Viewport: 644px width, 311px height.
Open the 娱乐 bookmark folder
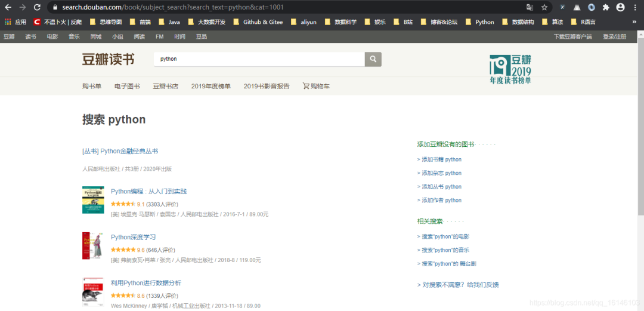click(x=374, y=22)
